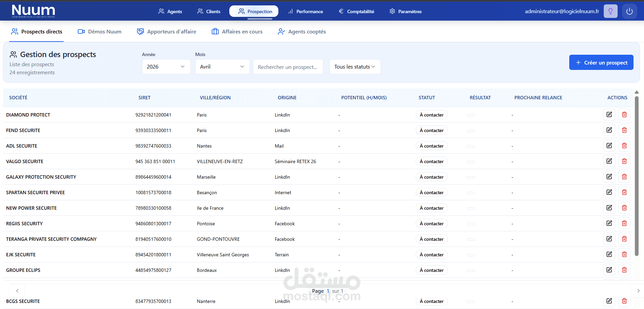Edit the EJK SECURITE prospect
Viewport: 644px width, 309px height.
point(609,254)
